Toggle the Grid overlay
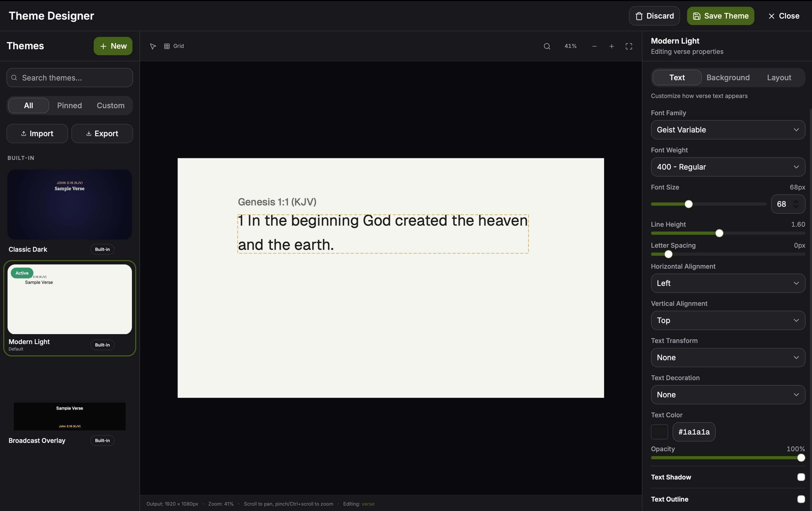Image resolution: width=812 pixels, height=511 pixels. [x=174, y=46]
